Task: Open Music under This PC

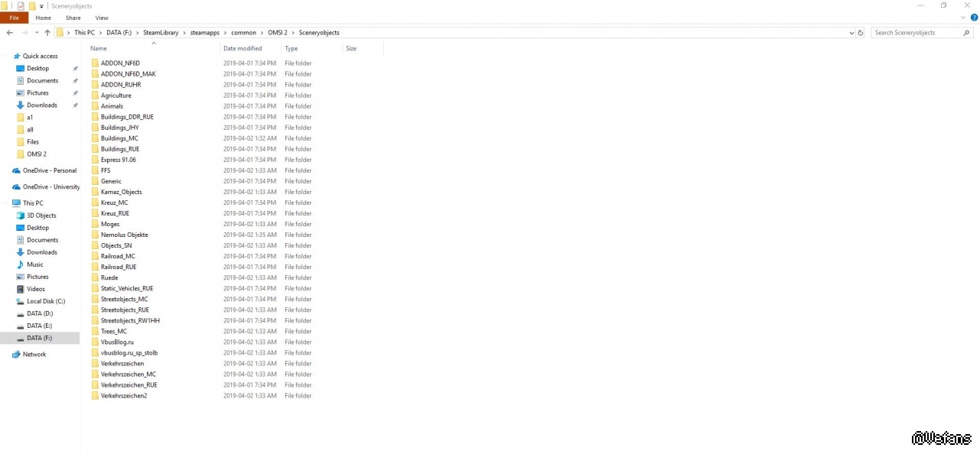Action: [x=34, y=264]
